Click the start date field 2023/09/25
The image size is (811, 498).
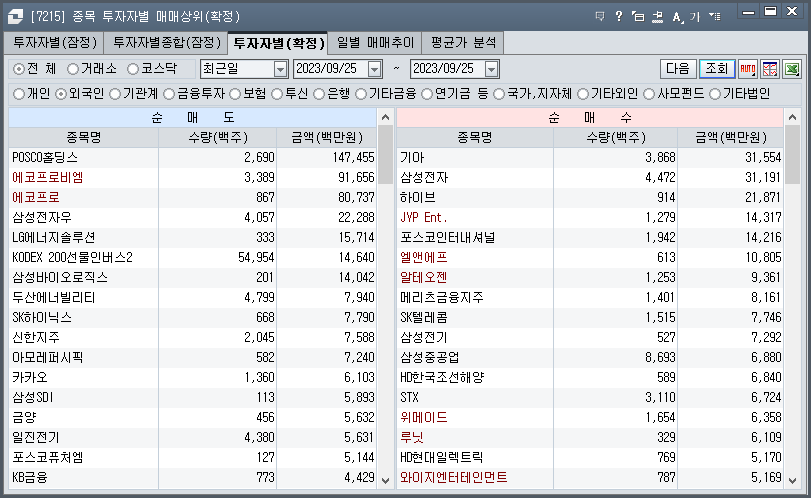pos(331,69)
